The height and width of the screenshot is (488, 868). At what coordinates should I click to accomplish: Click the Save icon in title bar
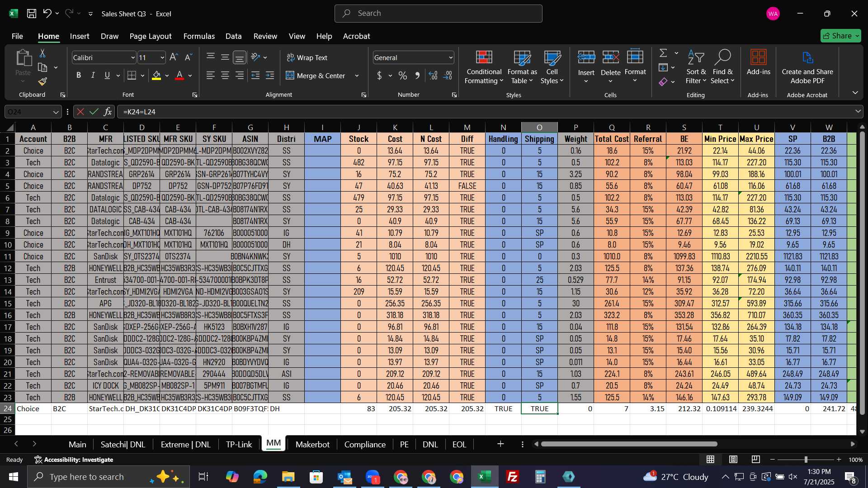[32, 14]
